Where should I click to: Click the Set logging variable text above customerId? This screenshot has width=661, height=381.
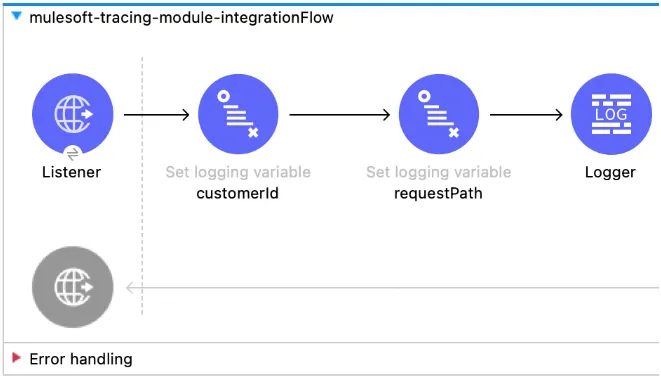coord(238,172)
